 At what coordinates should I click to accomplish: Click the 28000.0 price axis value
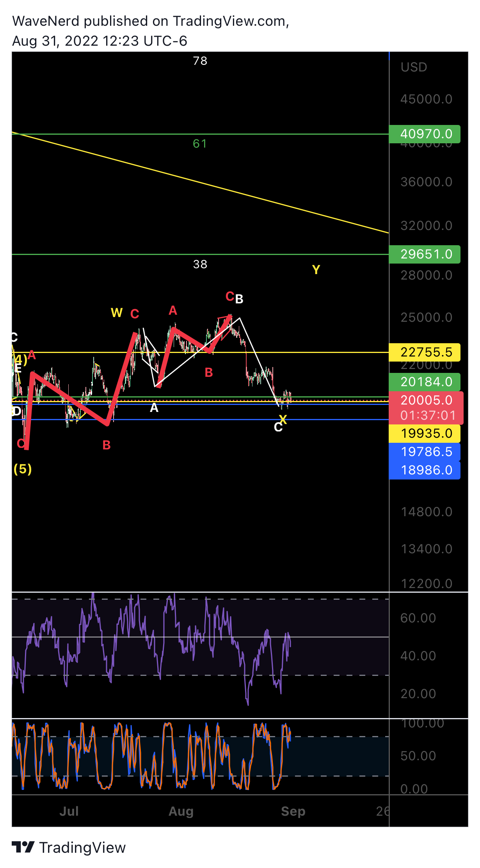[426, 275]
